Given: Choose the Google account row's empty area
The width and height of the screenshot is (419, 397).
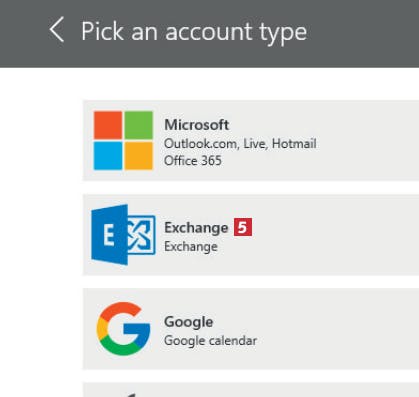Looking at the screenshot, I should pos(333,329).
